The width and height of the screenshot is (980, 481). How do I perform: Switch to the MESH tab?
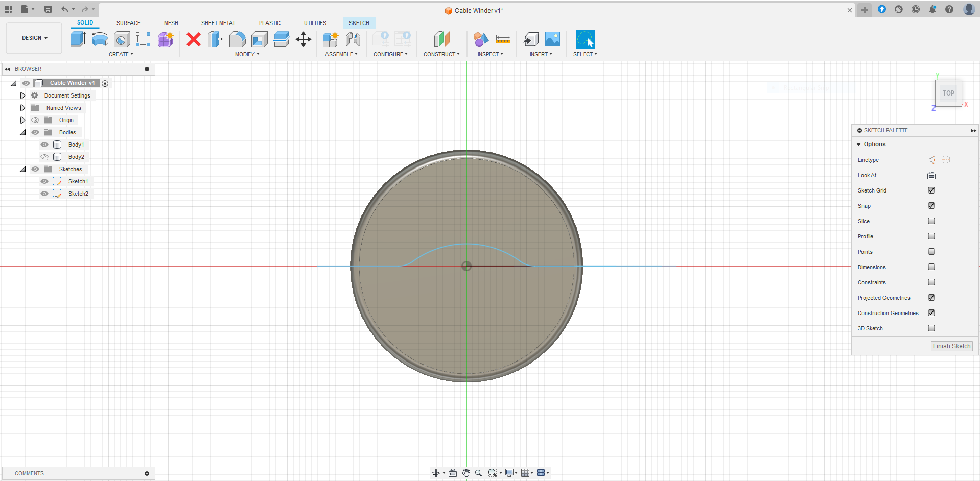click(171, 23)
